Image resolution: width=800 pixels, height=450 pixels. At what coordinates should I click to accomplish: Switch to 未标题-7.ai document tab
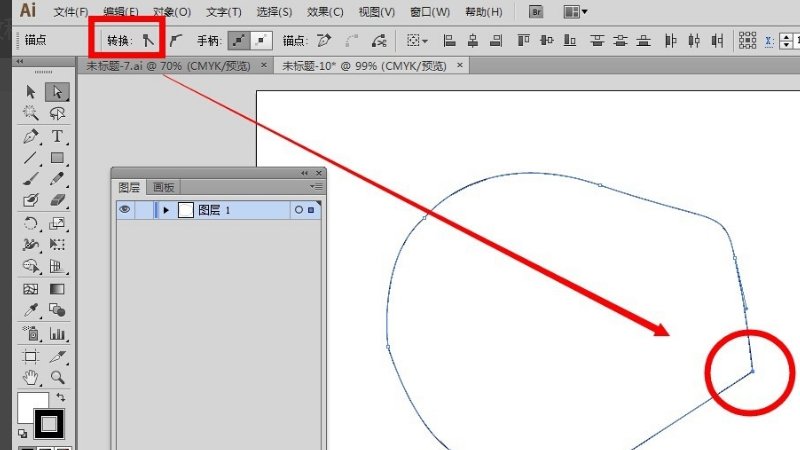point(168,66)
